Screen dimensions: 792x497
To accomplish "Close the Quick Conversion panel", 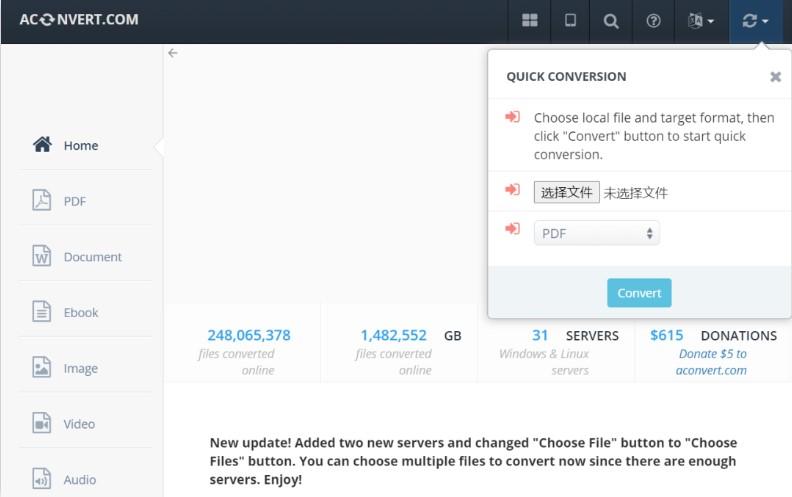I will [775, 76].
